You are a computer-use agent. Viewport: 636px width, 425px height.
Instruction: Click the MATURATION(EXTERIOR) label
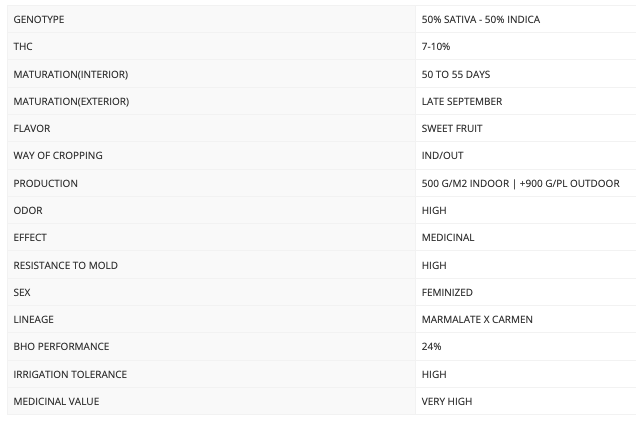pos(71,101)
